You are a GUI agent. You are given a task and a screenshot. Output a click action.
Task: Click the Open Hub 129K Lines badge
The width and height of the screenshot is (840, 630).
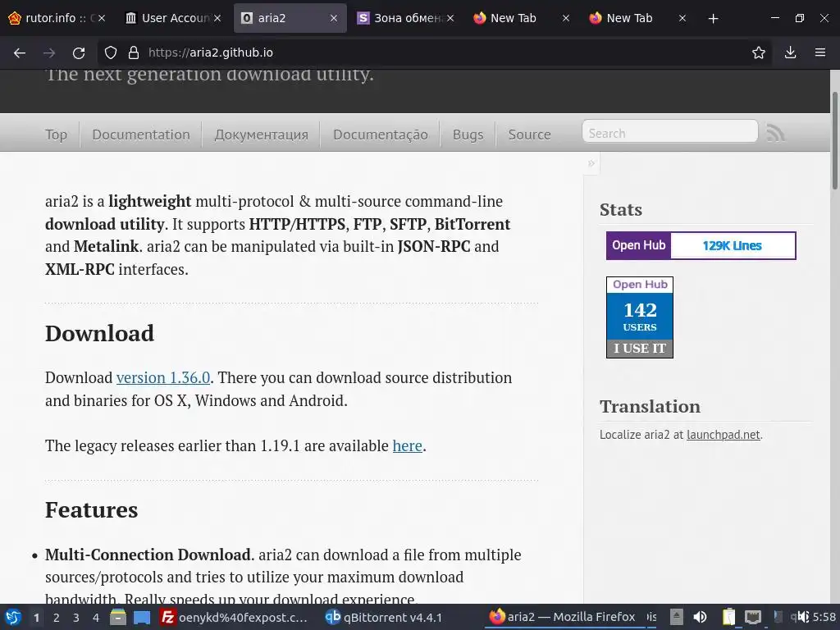coord(701,245)
